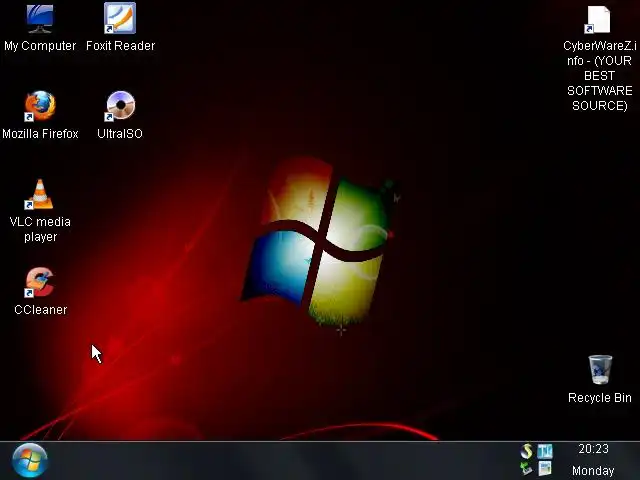The width and height of the screenshot is (640, 480).
Task: Open the Windows Start orb
Action: click(x=30, y=460)
